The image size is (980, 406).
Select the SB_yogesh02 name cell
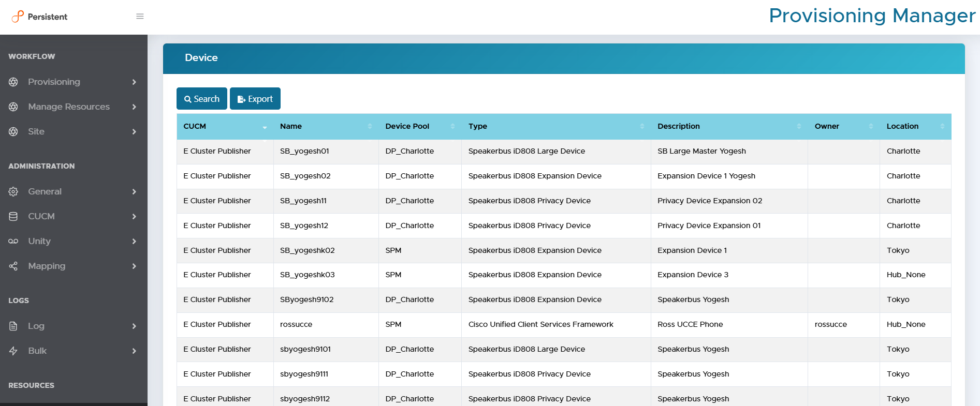click(x=326, y=176)
